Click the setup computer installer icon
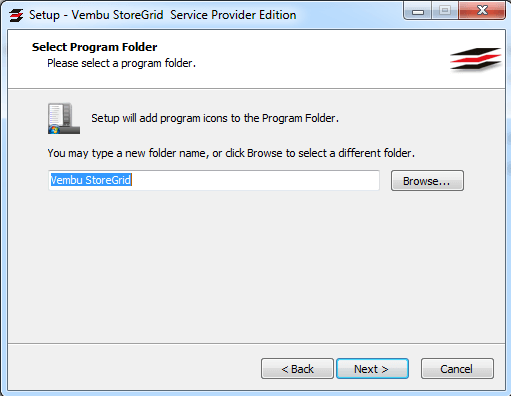The height and width of the screenshot is (396, 511). [64, 118]
